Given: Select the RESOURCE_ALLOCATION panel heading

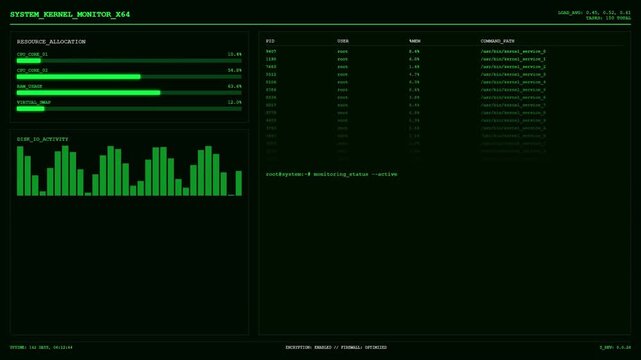Looking at the screenshot, I should pyautogui.click(x=51, y=42).
